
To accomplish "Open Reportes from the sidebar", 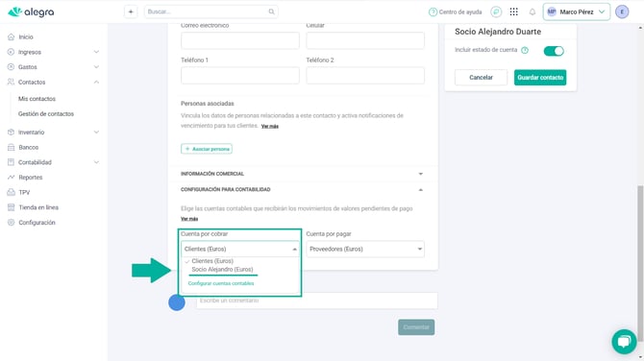I will click(31, 178).
